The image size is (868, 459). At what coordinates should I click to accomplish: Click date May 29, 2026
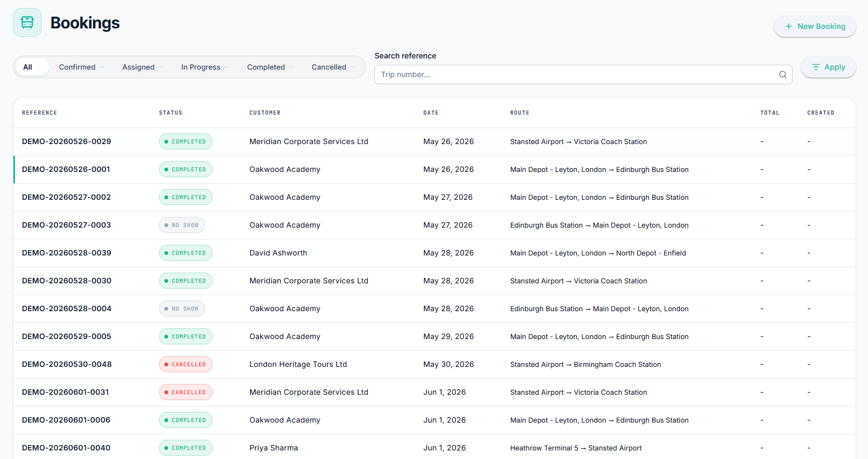click(x=449, y=336)
